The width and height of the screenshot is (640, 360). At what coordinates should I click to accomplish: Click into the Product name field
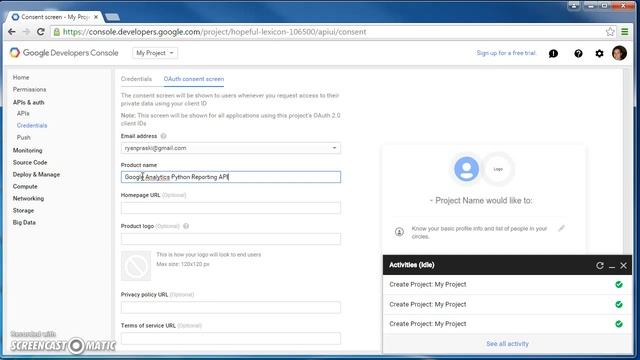tap(231, 177)
